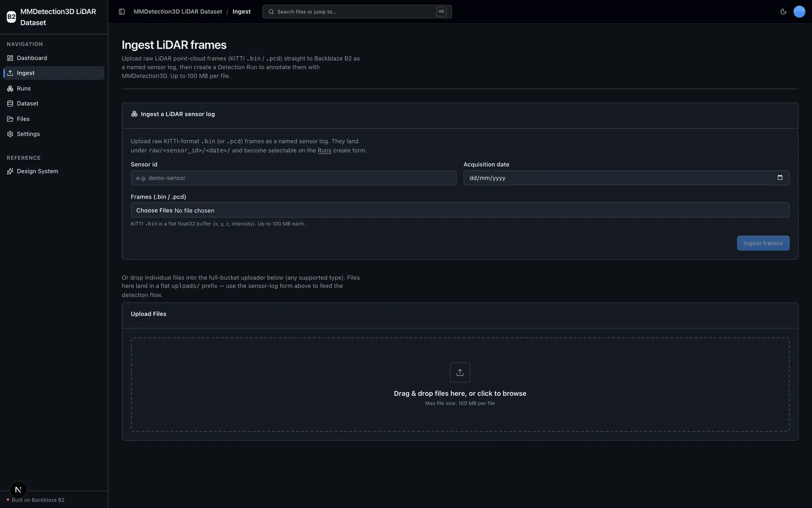Click the search magnifier icon
Viewport: 812px width, 508px height.
click(271, 12)
